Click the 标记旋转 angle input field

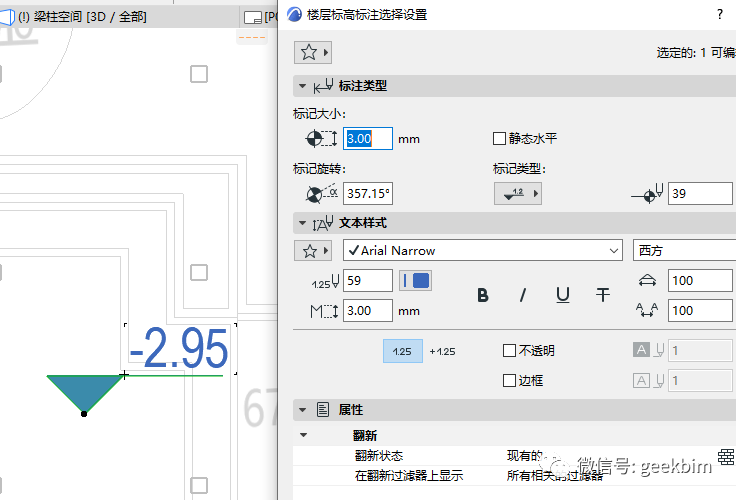[368, 194]
